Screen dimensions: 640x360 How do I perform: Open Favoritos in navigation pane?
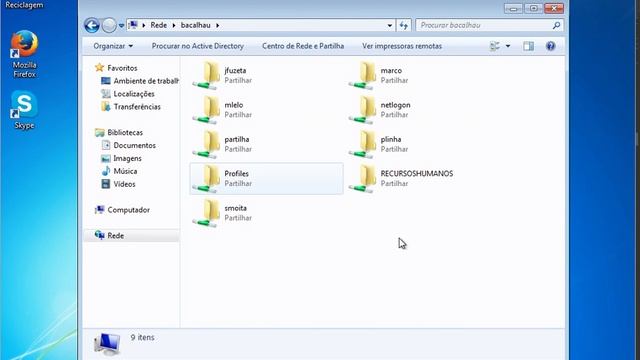pos(122,68)
